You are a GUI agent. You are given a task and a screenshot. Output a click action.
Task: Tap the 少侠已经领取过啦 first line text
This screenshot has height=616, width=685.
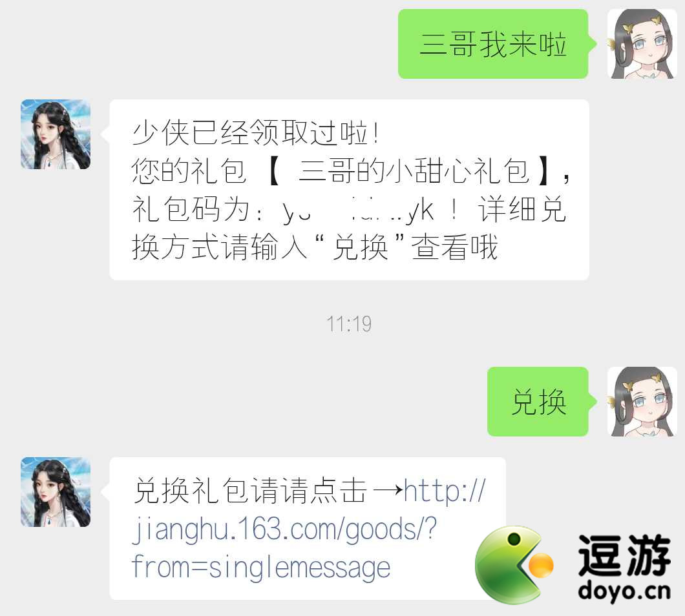tap(255, 132)
